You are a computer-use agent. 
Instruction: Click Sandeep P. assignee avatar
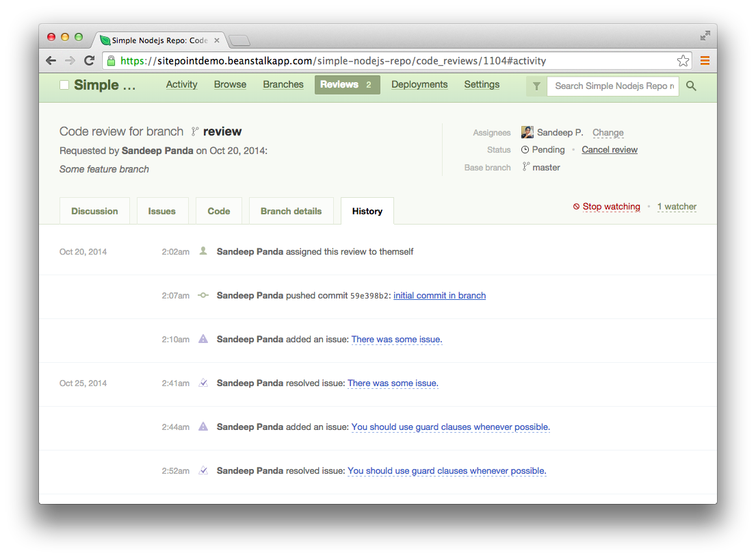coord(527,132)
